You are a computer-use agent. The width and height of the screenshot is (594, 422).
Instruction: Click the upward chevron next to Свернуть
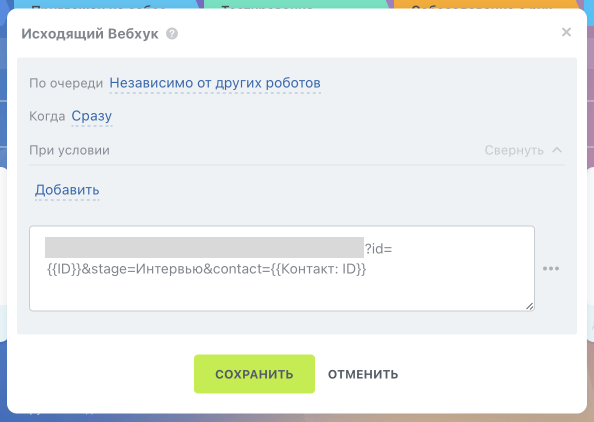[x=557, y=150]
